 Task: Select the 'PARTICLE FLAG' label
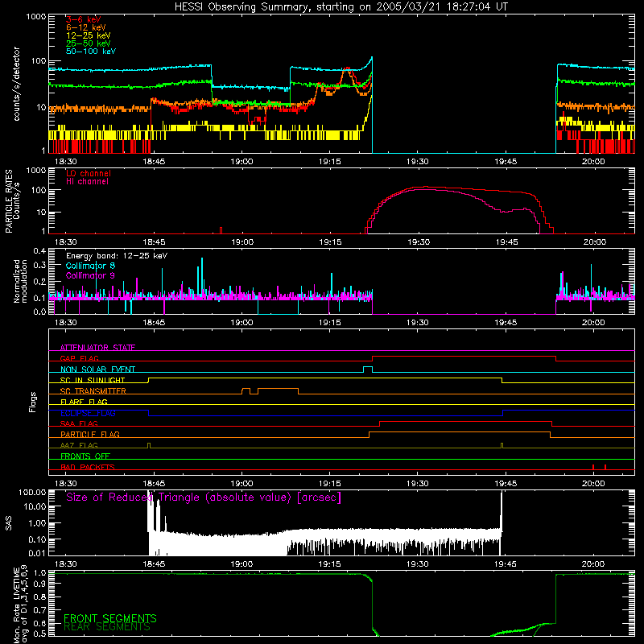(x=90, y=435)
